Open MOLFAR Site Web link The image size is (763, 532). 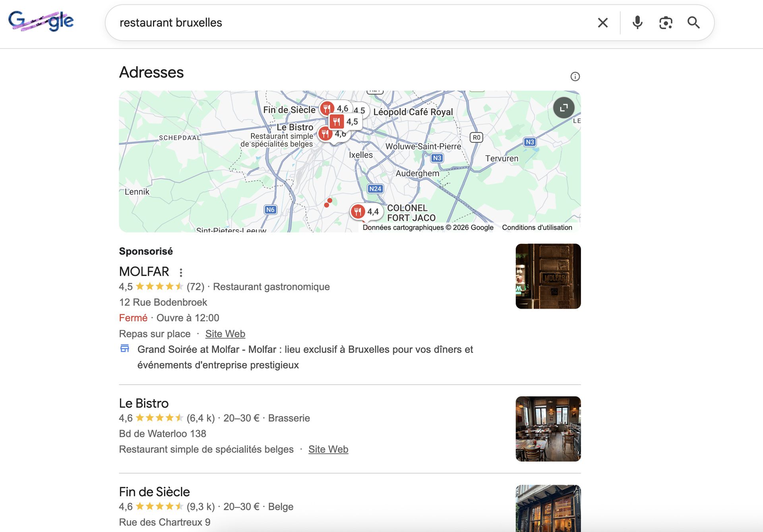click(x=225, y=334)
